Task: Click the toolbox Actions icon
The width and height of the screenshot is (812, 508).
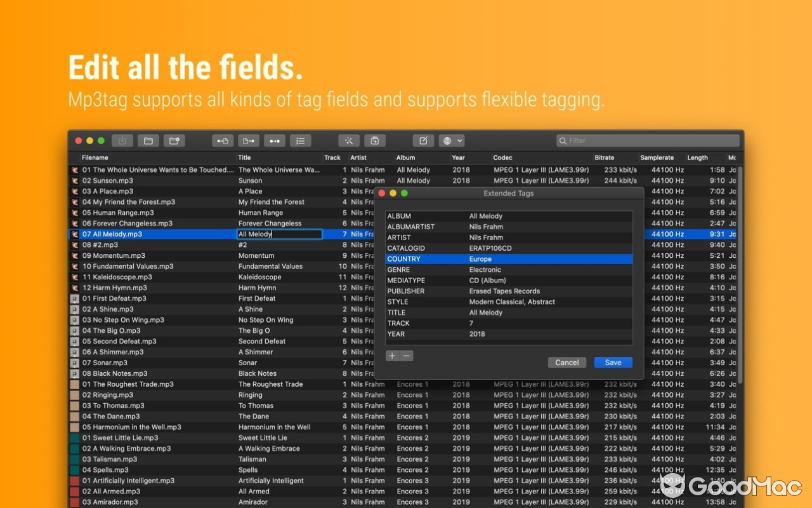Action: (374, 140)
